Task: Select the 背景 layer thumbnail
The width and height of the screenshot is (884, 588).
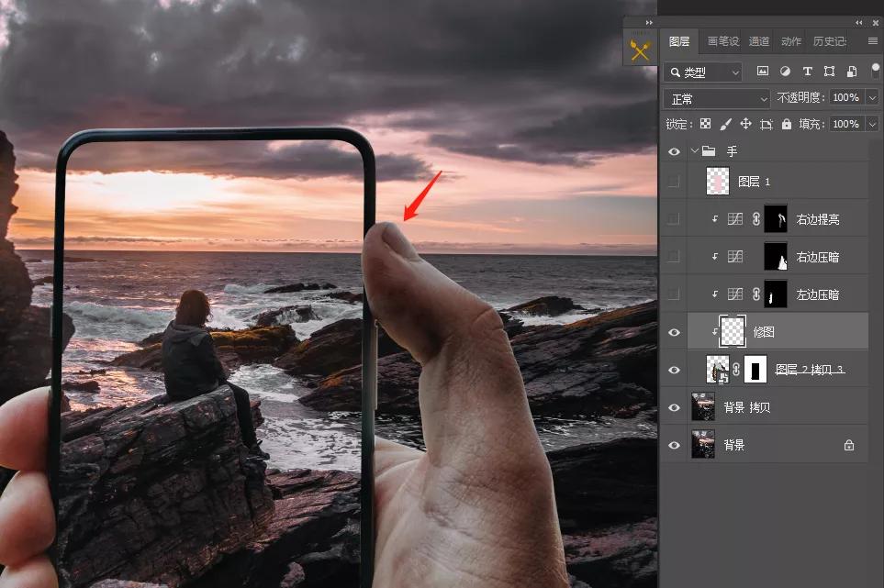Action: coord(703,445)
